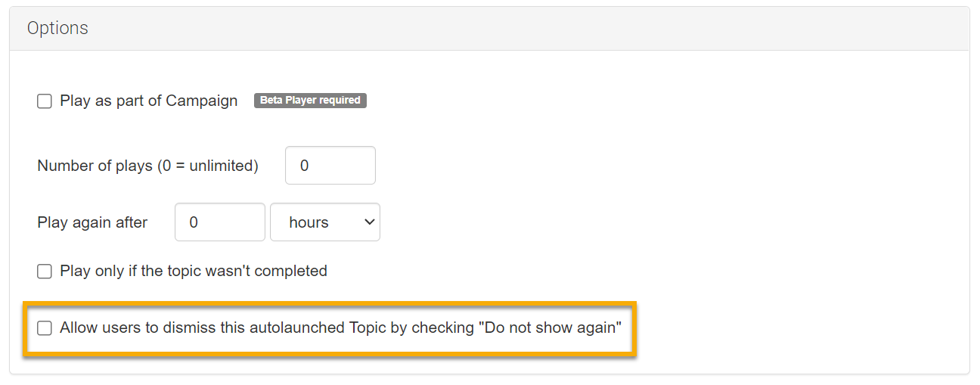980x385 pixels.
Task: Select the 0 value beside the hours dropdown
Action: coord(194,222)
